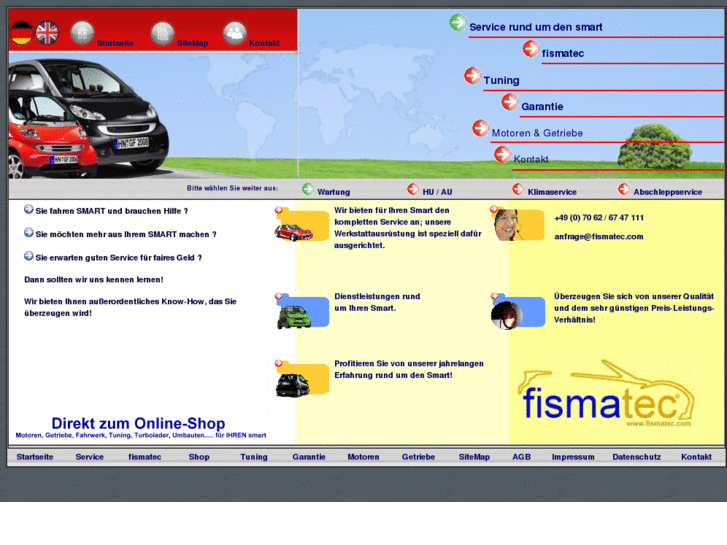
Task: Select the Wartung service option
Action: click(333, 192)
